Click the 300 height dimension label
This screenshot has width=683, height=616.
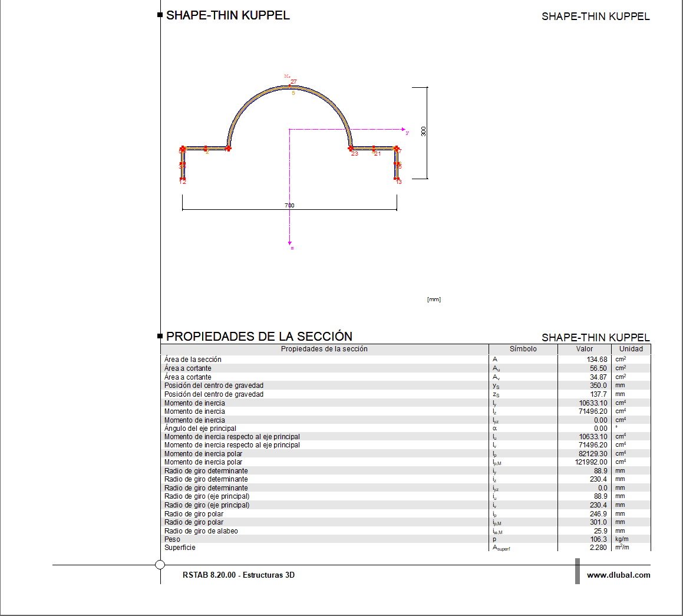click(423, 131)
